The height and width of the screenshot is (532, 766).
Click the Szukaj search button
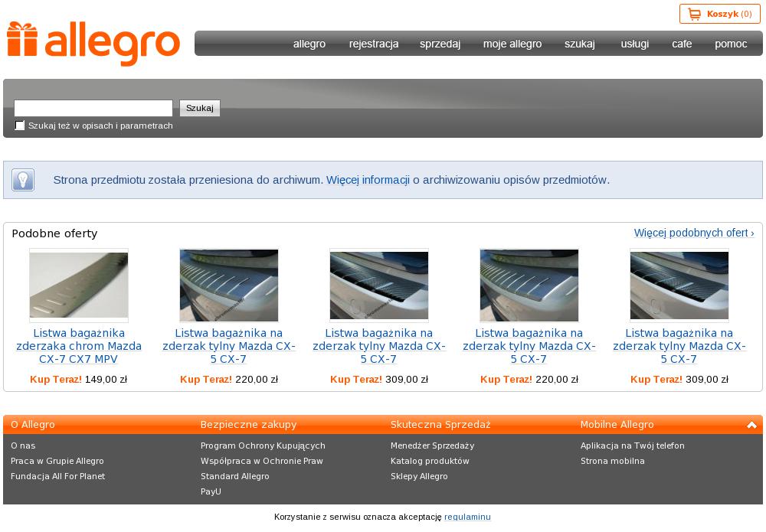click(x=200, y=108)
